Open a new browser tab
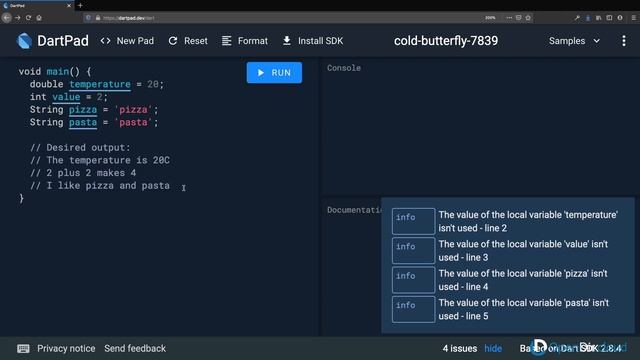Screen dimensions: 640x360 [x=80, y=6]
